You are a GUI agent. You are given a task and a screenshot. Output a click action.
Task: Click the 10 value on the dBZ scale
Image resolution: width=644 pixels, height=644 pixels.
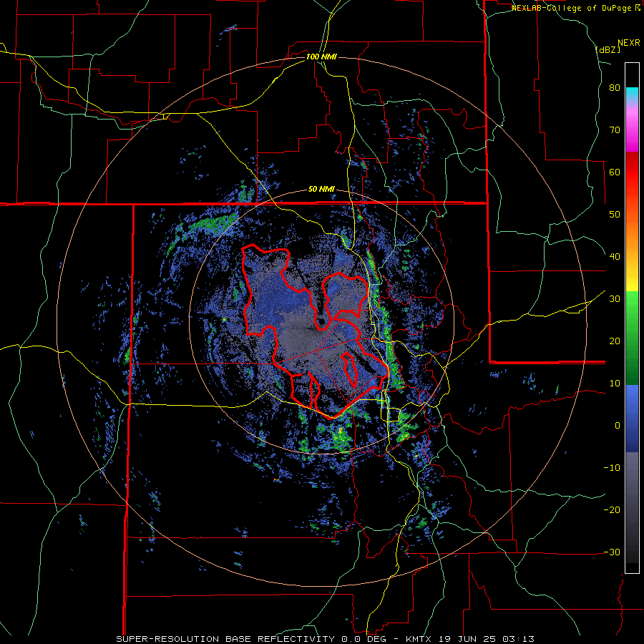(x=615, y=384)
